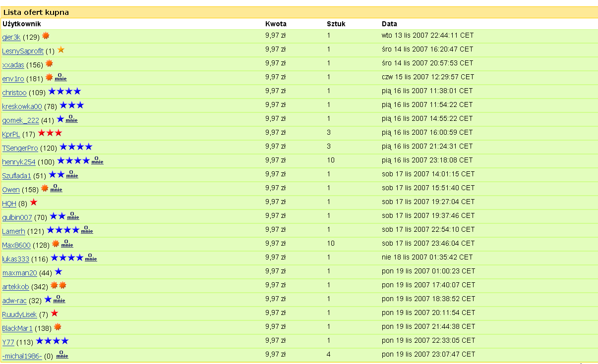Click the 'O mnie' icon next to env1ro
The height and width of the screenshot is (364, 598).
tap(60, 78)
